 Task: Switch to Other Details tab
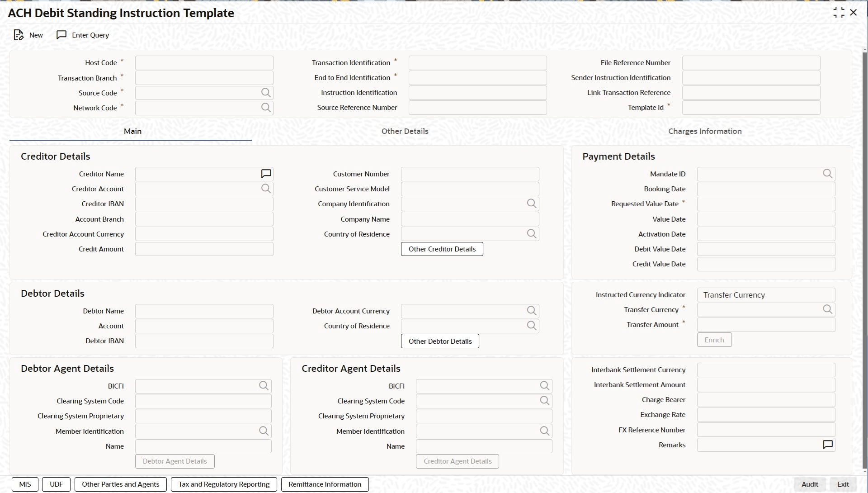coord(405,131)
